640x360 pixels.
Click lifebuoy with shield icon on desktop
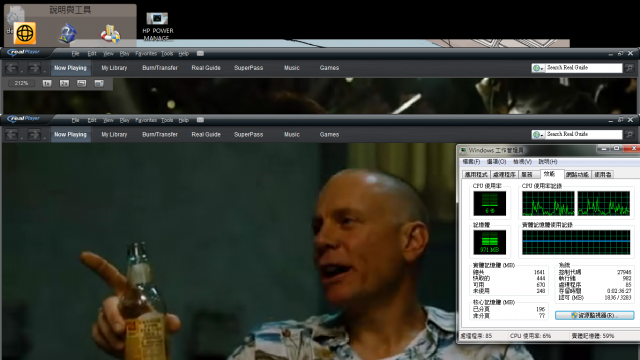[111, 34]
